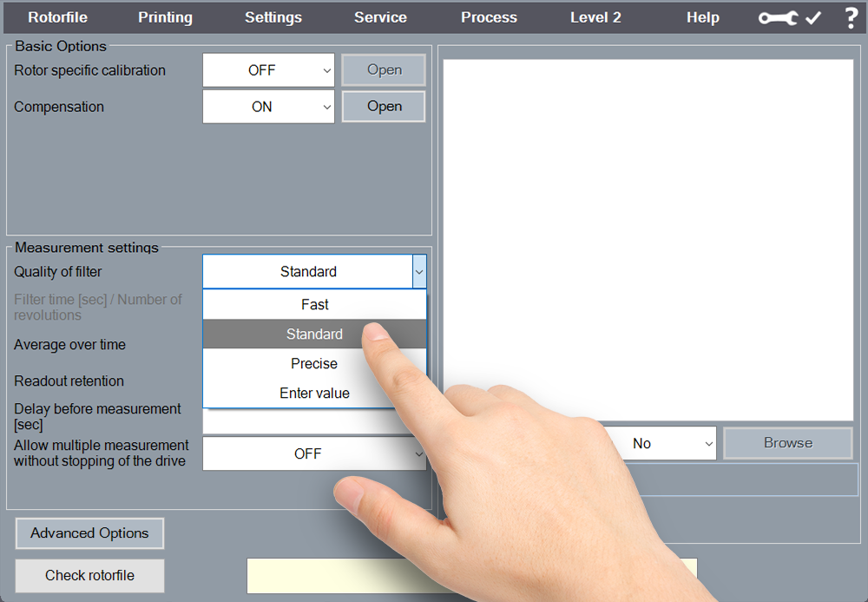This screenshot has width=868, height=602.
Task: Open the Process menu
Action: pos(489,17)
